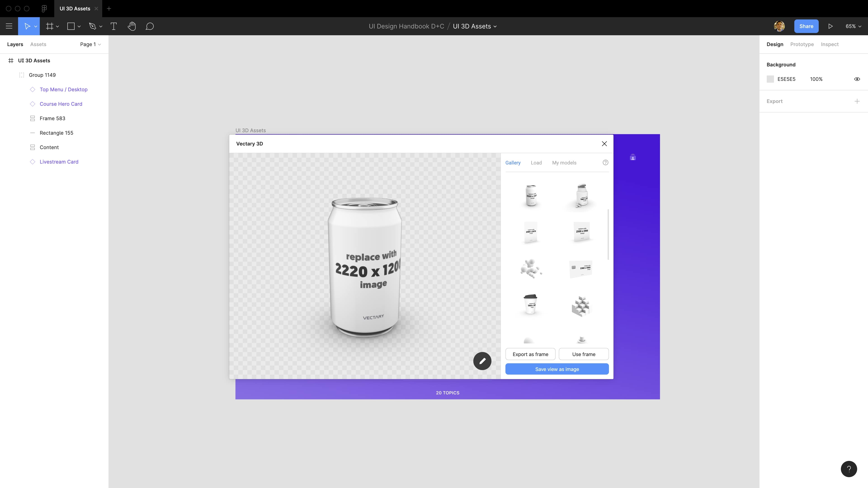Click Save view as image
The image size is (868, 488).
[557, 369]
